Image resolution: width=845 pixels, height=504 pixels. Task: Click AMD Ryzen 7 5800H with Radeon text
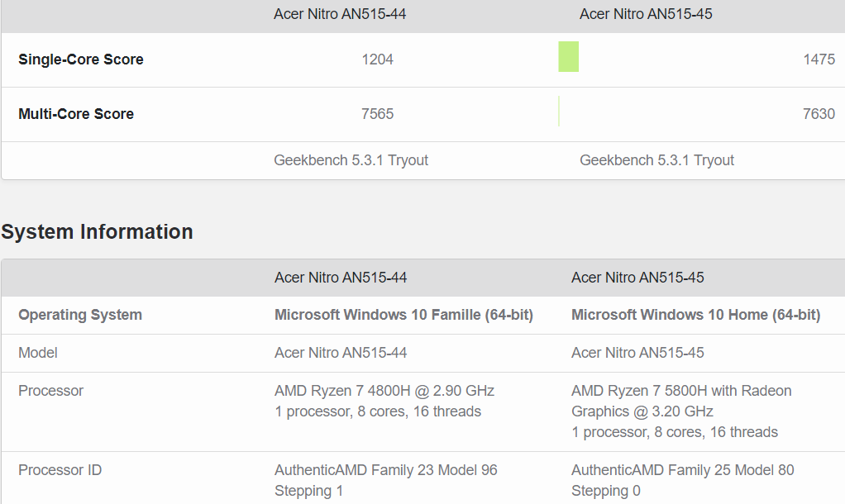(x=681, y=391)
